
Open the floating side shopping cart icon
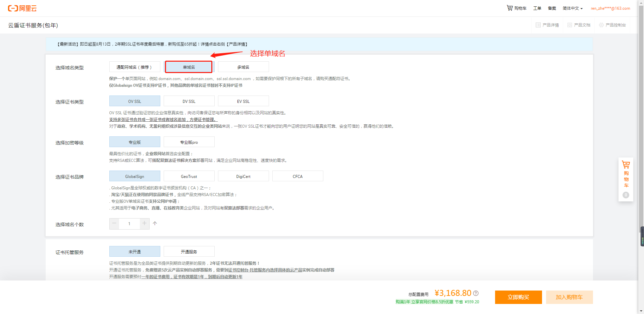(626, 165)
